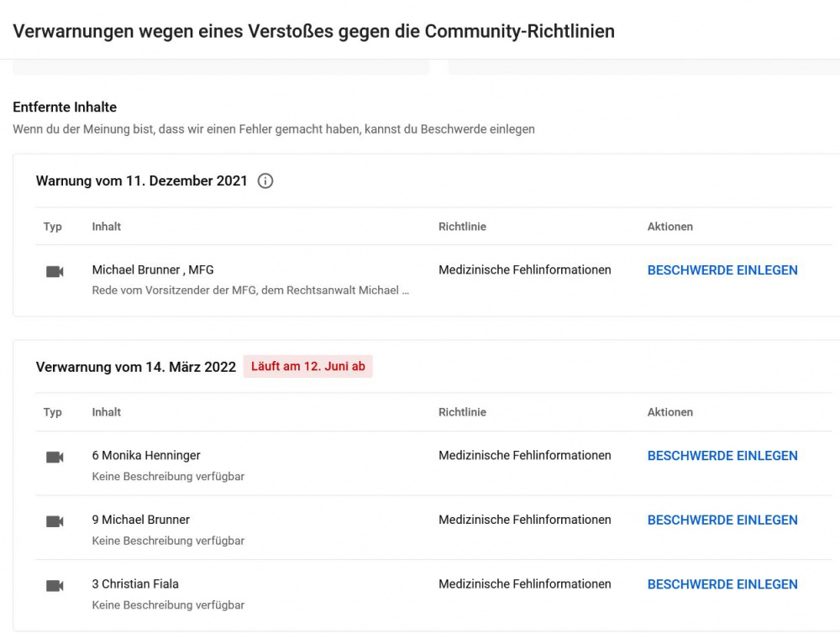This screenshot has height=633, width=840.
Task: Open the video titled 6 Monika Henninger
Action: 146,456
